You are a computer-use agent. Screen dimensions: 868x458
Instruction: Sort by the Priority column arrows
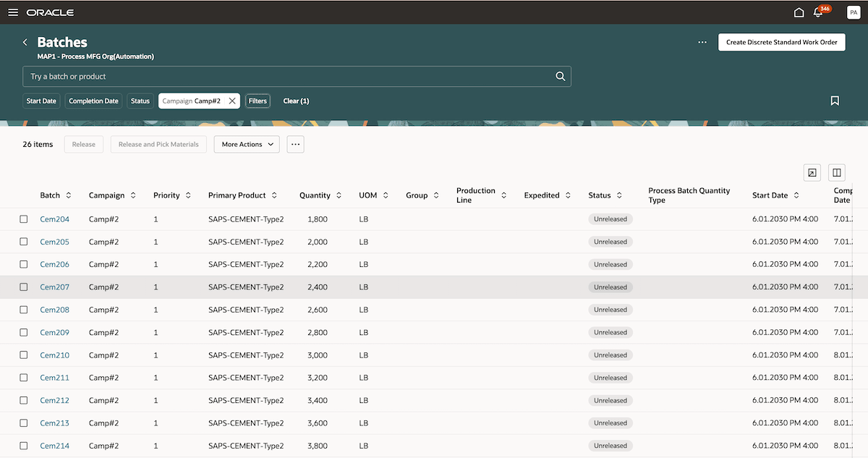point(188,195)
